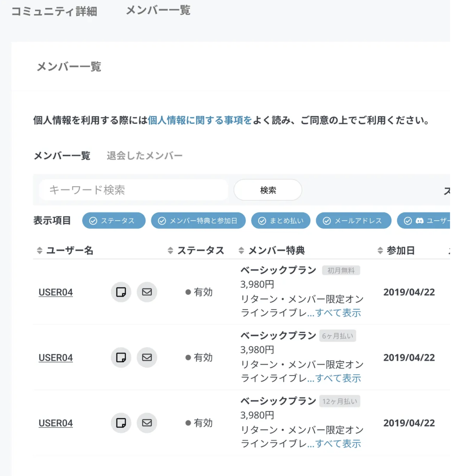
Task: Click the memo icon in first USER04 row
Action: (x=121, y=292)
